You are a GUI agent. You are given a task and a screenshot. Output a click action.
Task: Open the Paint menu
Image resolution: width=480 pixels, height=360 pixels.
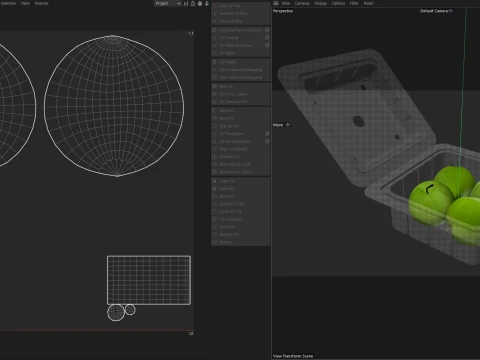(25, 3)
